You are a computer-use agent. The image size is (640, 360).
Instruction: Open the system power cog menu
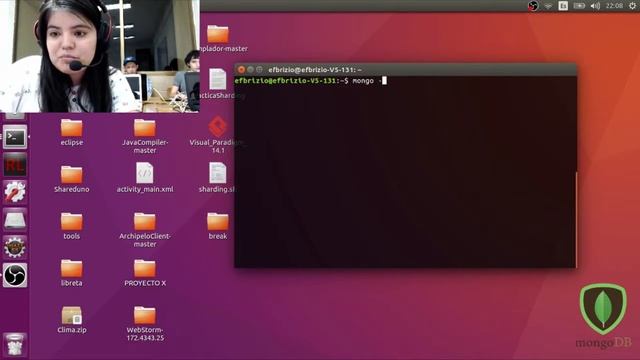pos(632,6)
